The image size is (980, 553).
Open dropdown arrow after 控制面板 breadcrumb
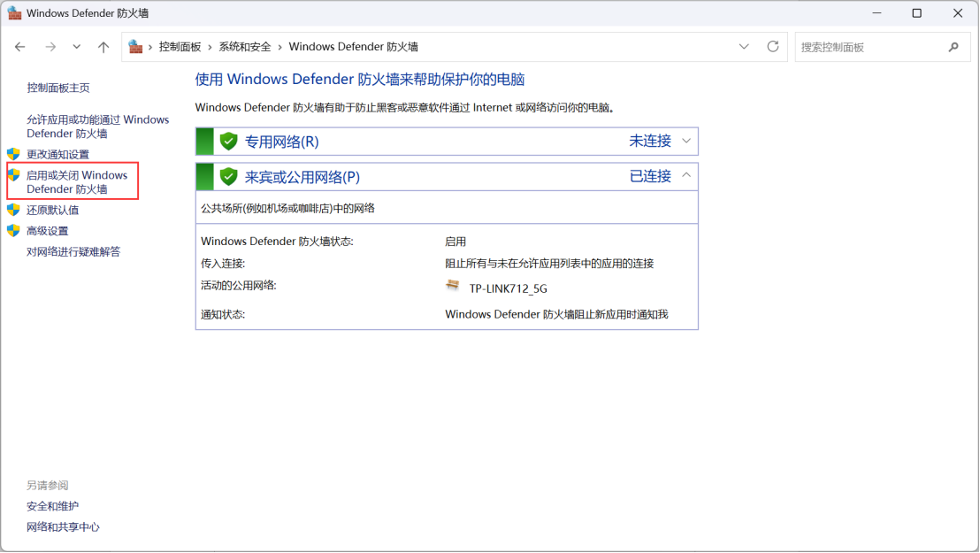tap(210, 47)
